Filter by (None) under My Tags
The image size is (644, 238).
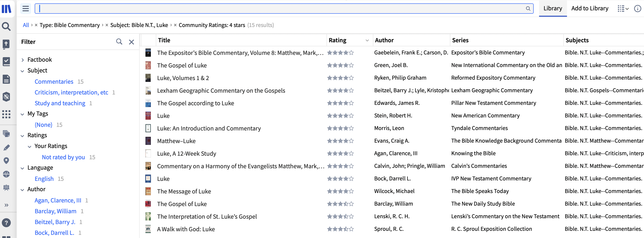43,125
